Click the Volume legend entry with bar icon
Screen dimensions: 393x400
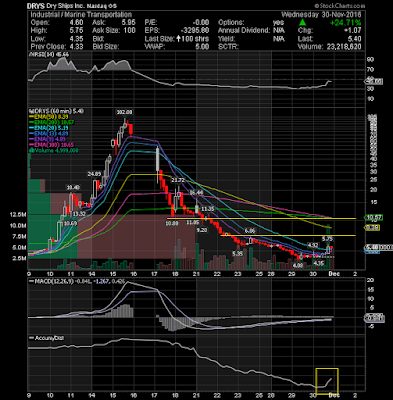point(54,151)
